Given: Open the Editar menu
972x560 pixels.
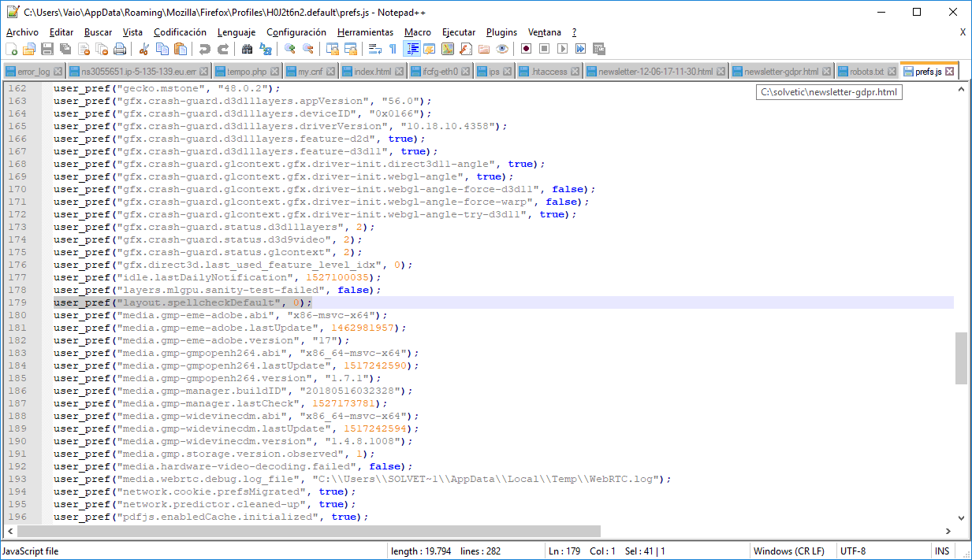Looking at the screenshot, I should (x=61, y=32).
